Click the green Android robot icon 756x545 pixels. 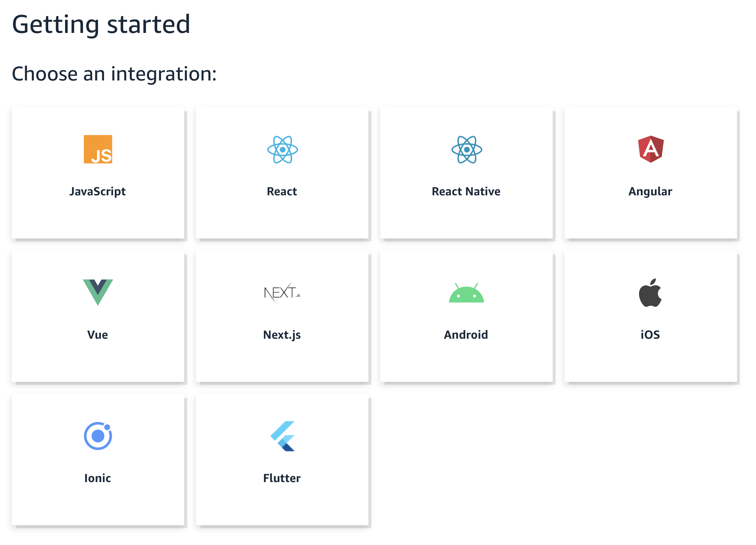click(x=466, y=293)
